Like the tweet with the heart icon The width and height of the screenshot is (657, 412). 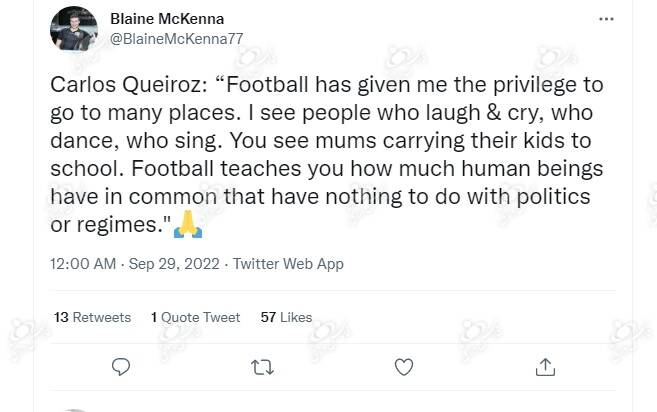pos(404,367)
